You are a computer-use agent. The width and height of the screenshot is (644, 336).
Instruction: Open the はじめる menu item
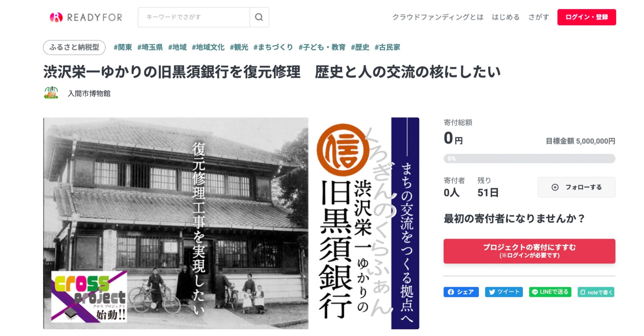[506, 17]
